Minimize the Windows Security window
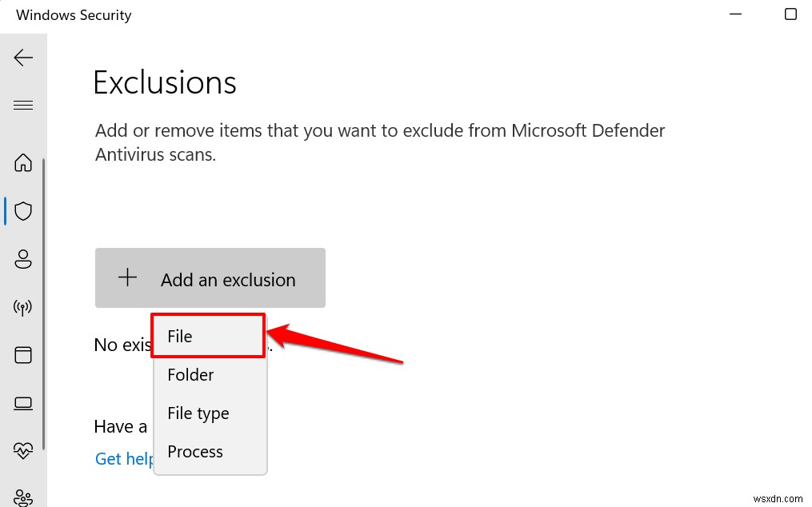This screenshot has width=812, height=507. pos(734,14)
